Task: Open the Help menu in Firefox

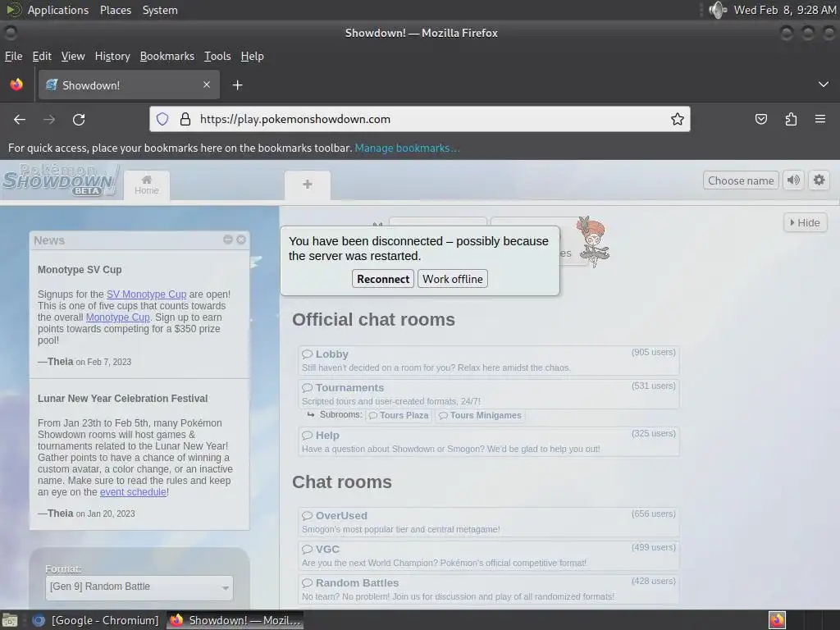Action: 253,56
